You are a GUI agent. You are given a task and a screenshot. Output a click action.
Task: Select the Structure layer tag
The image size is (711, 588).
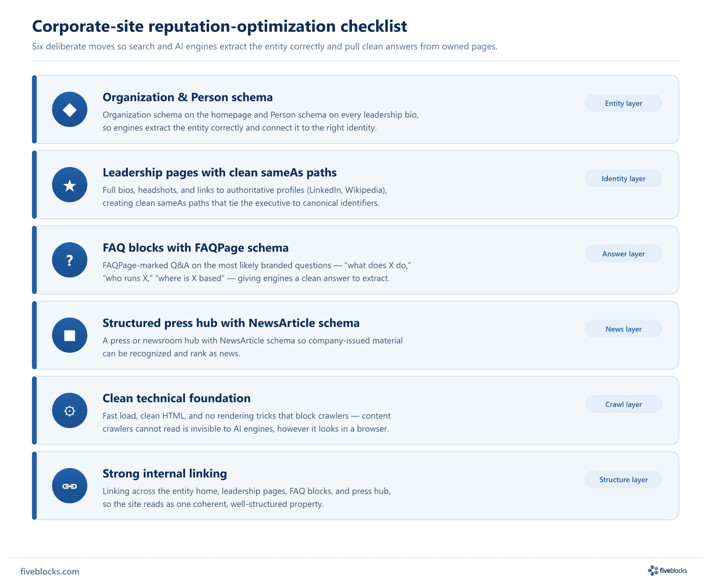pyautogui.click(x=624, y=479)
